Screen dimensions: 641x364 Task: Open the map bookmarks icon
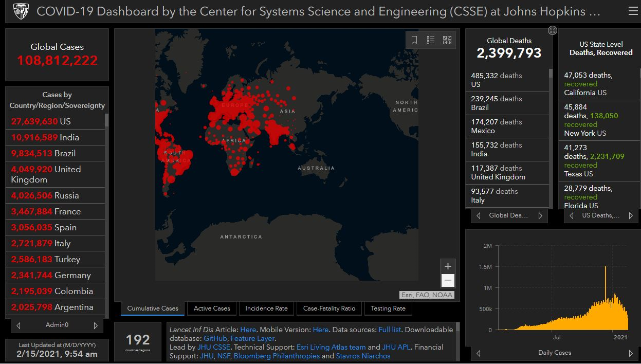tap(414, 40)
